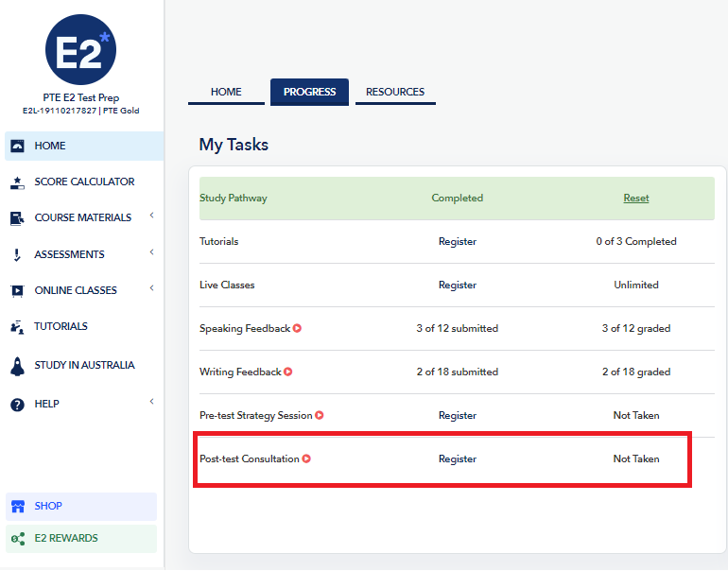Screen dimensions: 728x571
Task: Expand the Online Classes submenu chevron
Action: pyautogui.click(x=151, y=288)
